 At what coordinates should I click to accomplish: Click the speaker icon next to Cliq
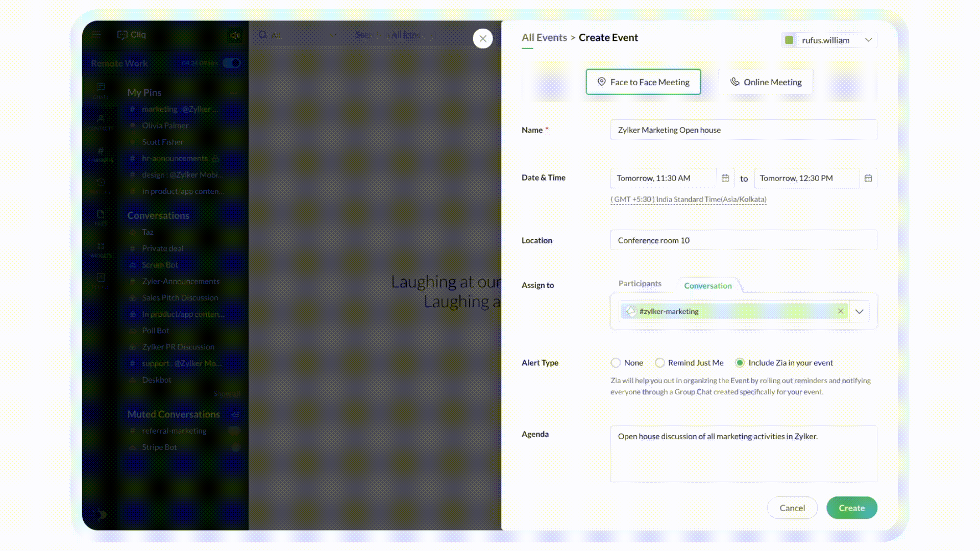click(235, 35)
